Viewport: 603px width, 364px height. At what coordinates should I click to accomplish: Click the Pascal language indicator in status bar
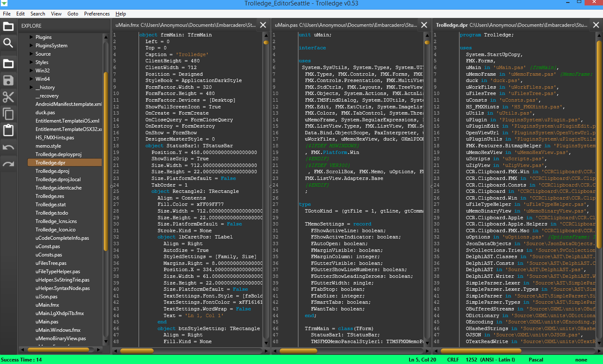click(536, 360)
